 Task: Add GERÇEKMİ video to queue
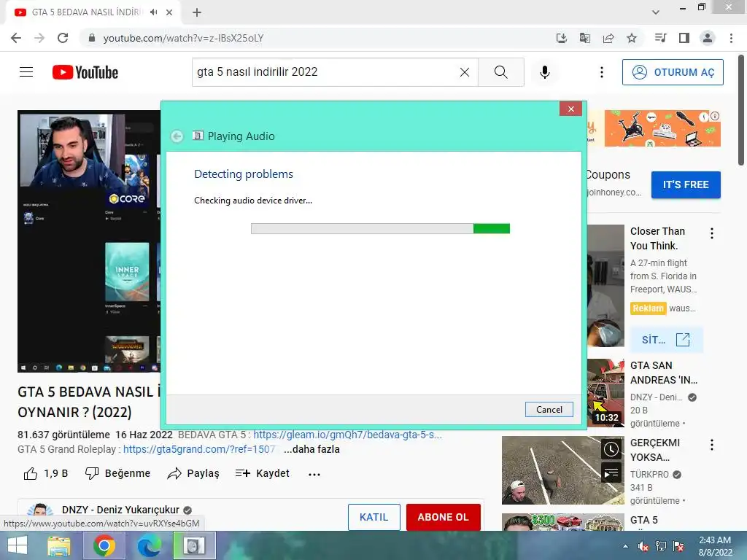611,472
